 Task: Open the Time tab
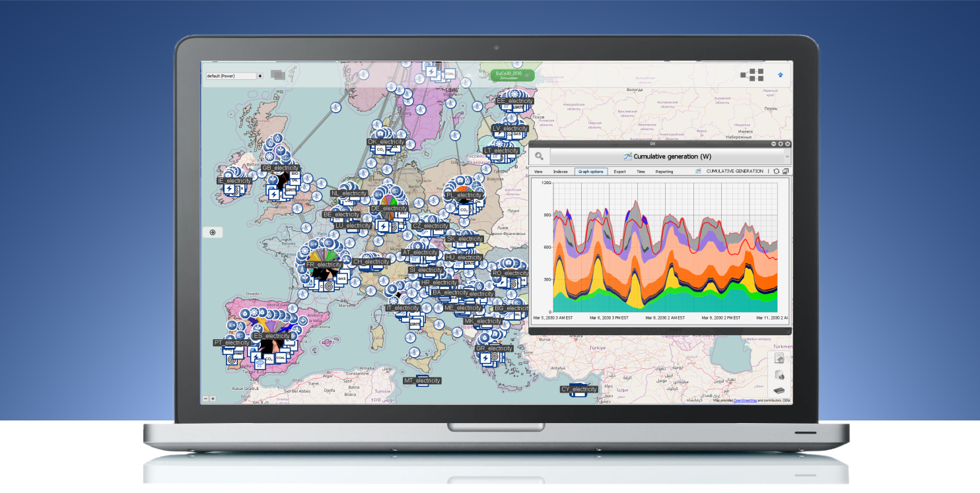[641, 172]
